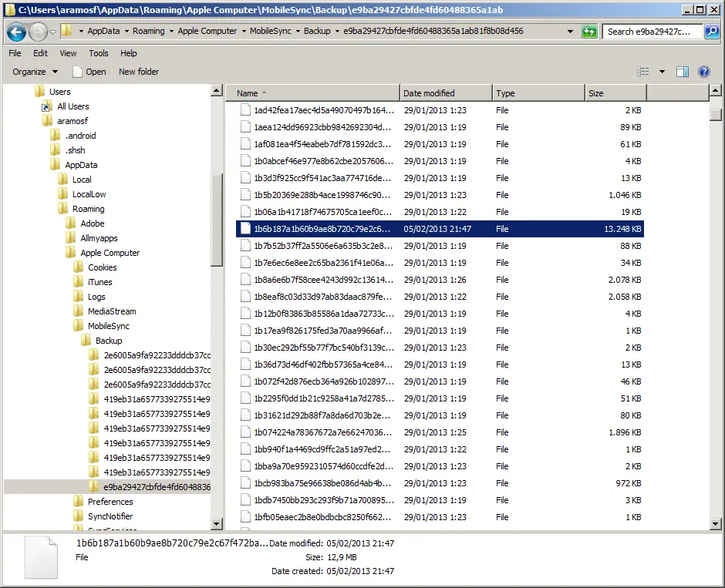Open the Tools menu
The height and width of the screenshot is (588, 725).
tap(99, 53)
